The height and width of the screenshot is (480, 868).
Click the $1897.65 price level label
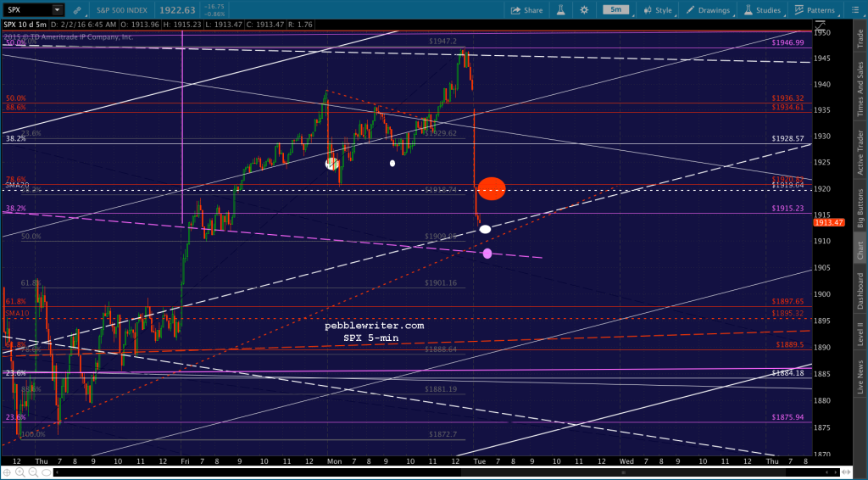(x=787, y=301)
